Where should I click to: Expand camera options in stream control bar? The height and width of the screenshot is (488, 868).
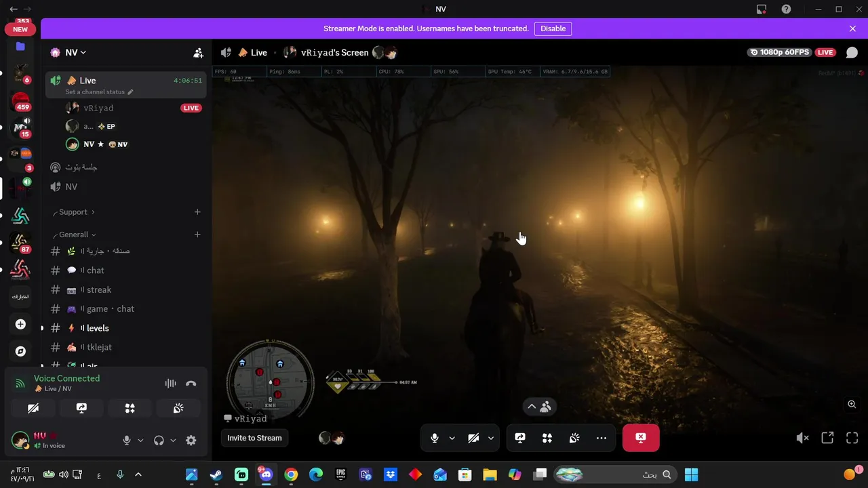tap(490, 438)
